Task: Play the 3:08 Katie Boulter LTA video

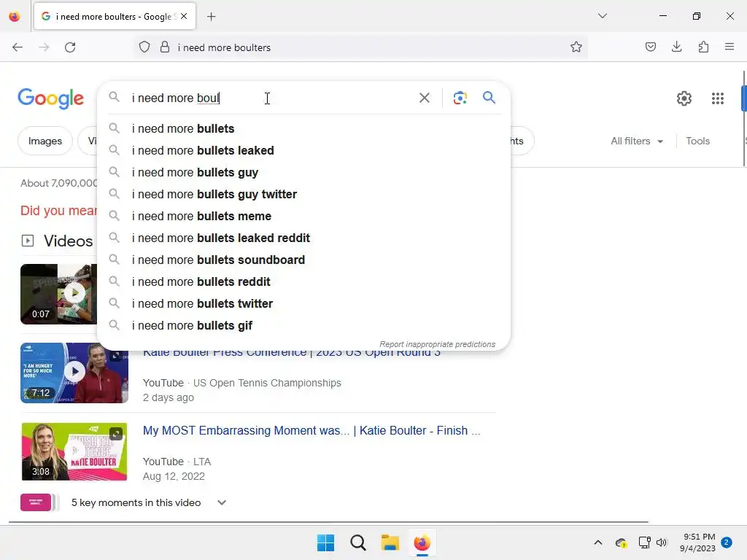Action: click(74, 451)
